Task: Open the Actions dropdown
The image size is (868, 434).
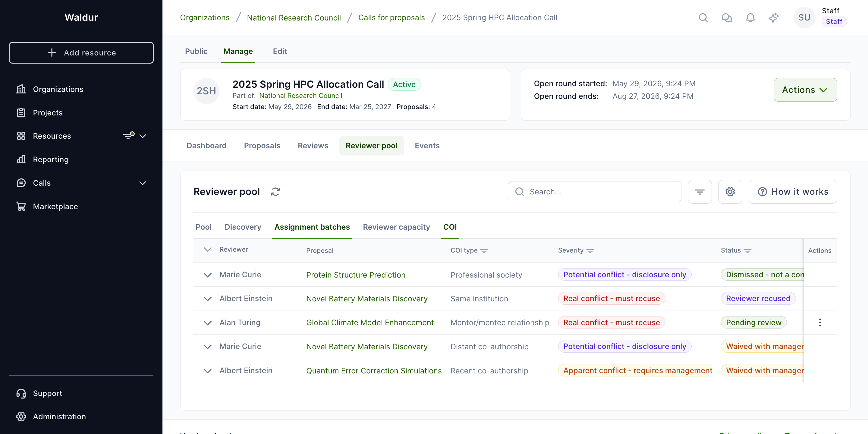Action: (x=805, y=90)
